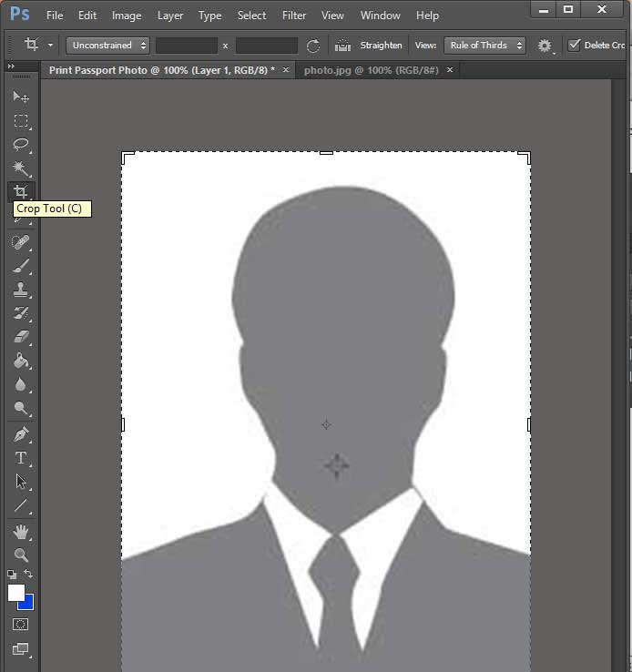Image resolution: width=632 pixels, height=672 pixels.
Task: Click the blue background color swatch
Action: coord(28,604)
